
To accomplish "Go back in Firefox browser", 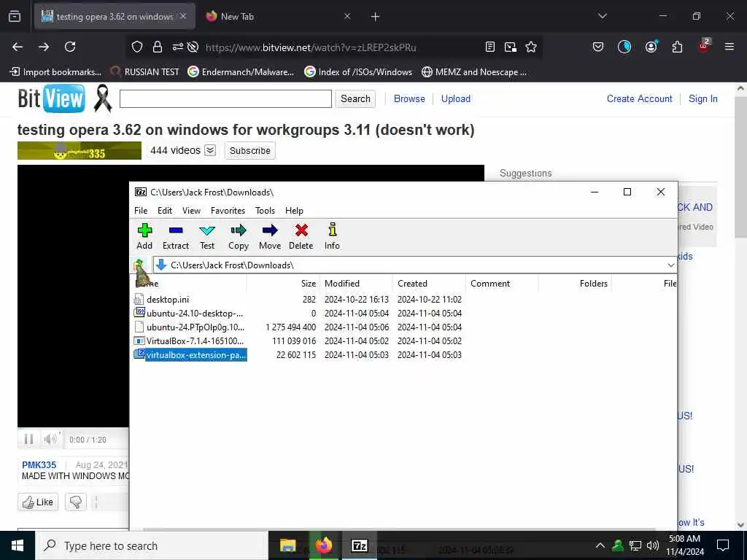I will (18, 47).
